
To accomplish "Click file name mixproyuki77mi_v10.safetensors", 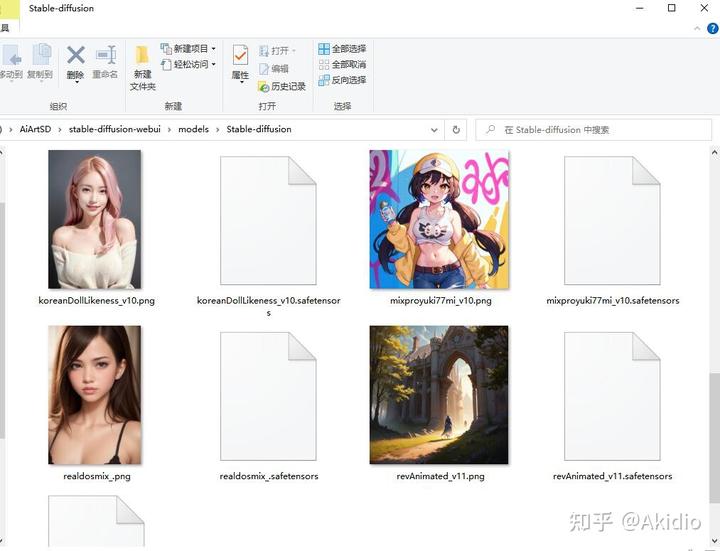I will tap(613, 301).
